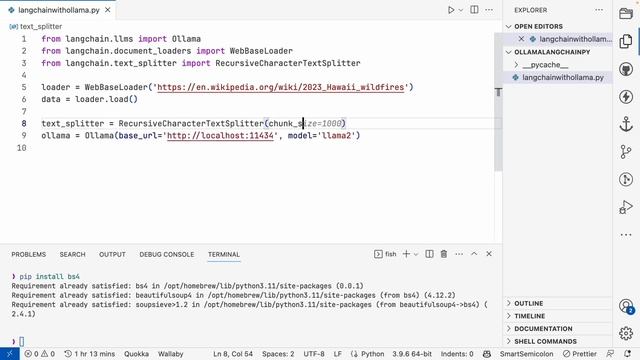Click Quokka status bar item

[x=136, y=354]
